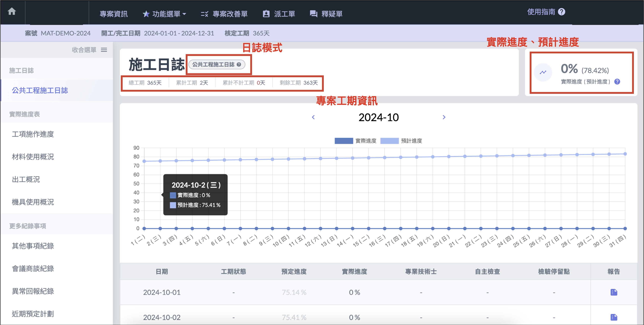This screenshot has height=325, width=644.
Task: Collapse the sidebar via 收合選單 hamburger icon
Action: pos(104,50)
